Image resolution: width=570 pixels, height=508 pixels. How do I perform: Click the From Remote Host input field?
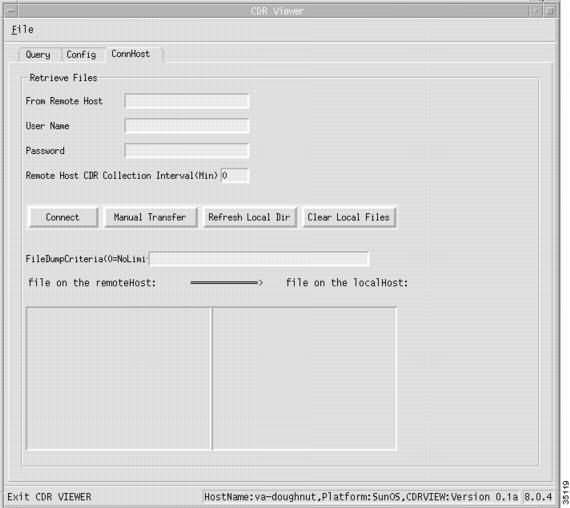187,101
